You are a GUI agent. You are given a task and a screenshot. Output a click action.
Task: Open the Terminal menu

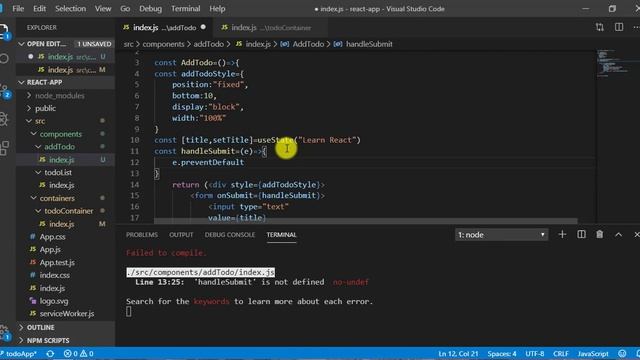tap(185, 9)
